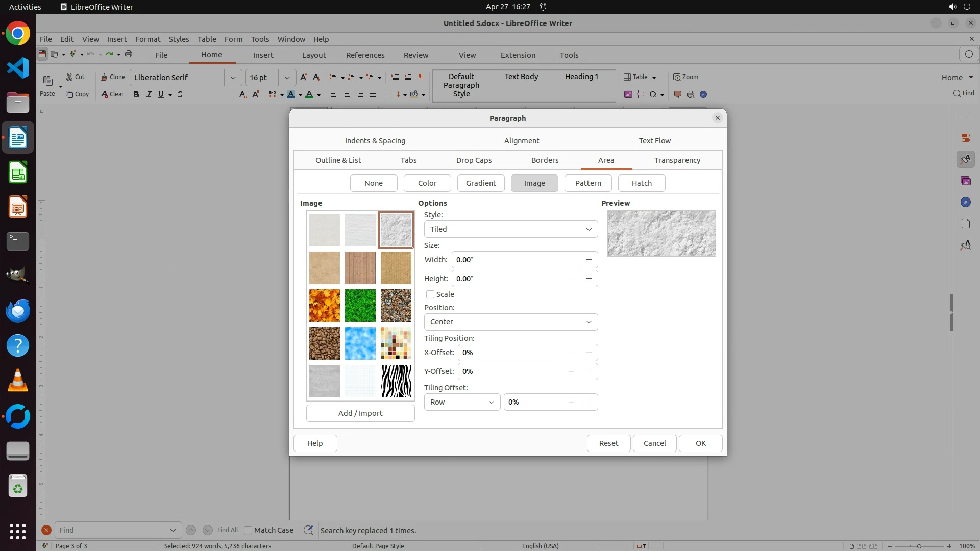Increase Width with the plus stepper
The image size is (980, 551).
(589, 260)
